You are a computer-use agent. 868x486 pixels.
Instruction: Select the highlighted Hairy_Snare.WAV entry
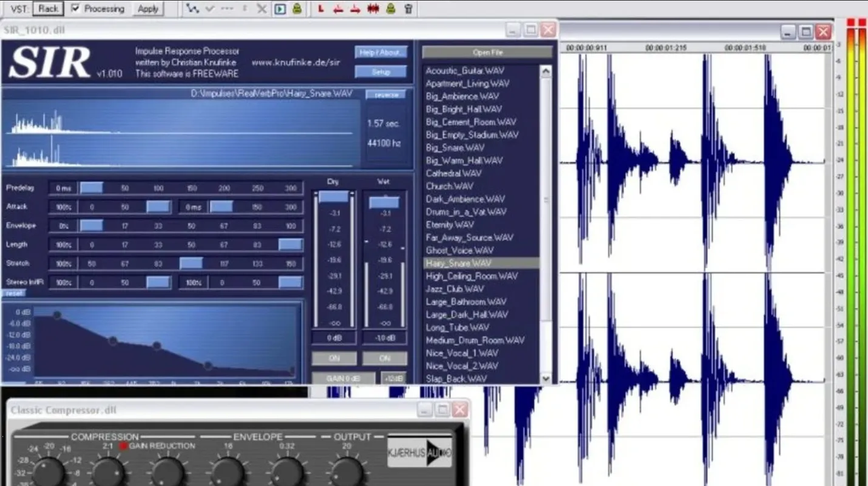tap(481, 263)
